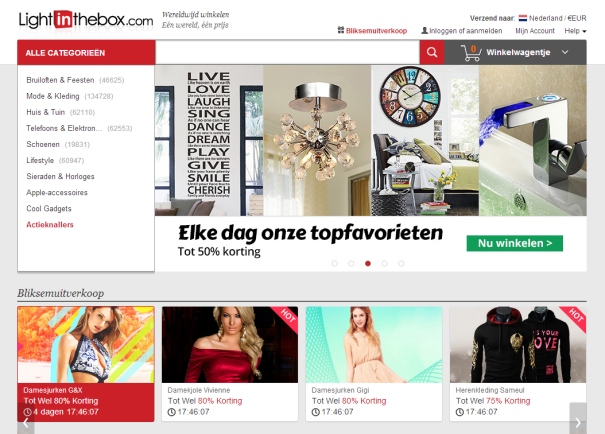The height and width of the screenshot is (434, 605).
Task: Select the first banner carousel dot
Action: click(x=335, y=263)
